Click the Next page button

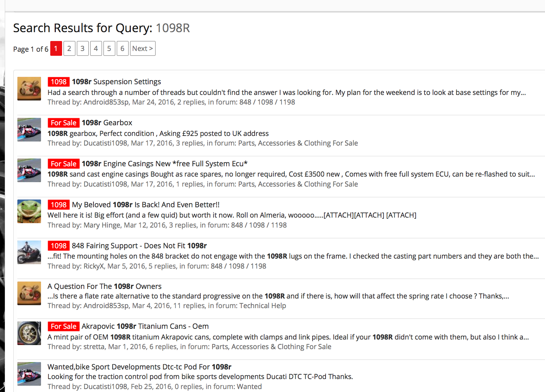click(143, 48)
